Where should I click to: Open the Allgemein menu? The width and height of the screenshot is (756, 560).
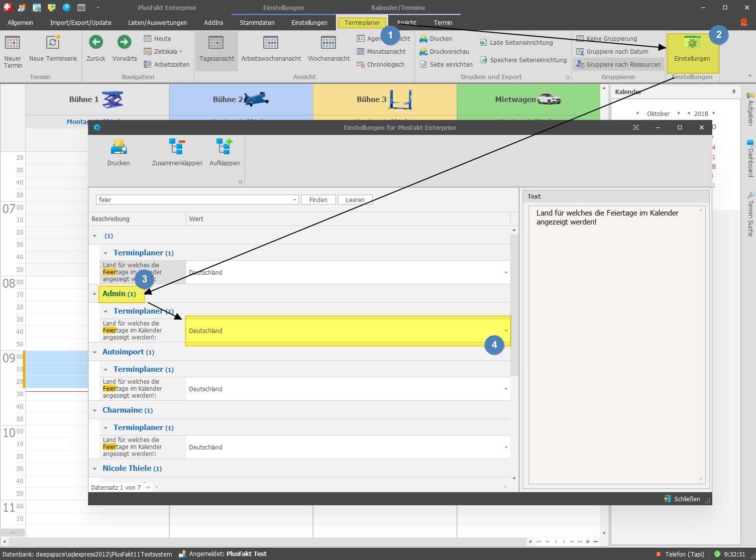(20, 22)
